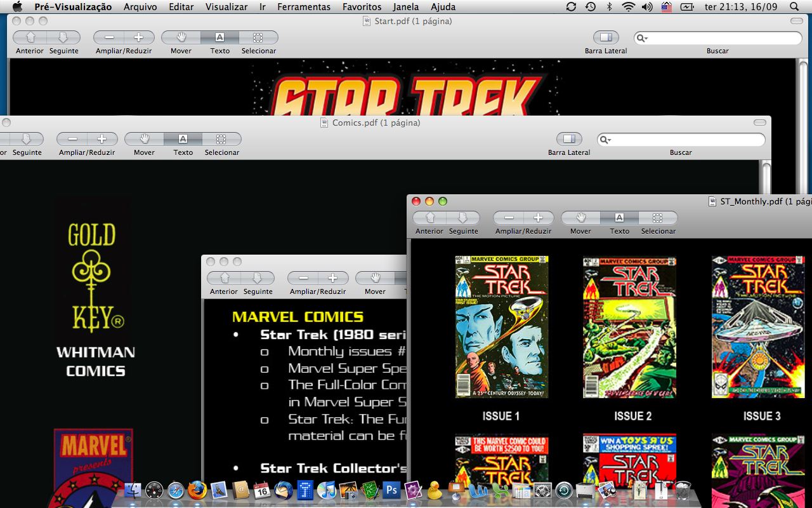Click the Issue 1 comic cover thumbnail
Screen dimensions: 812x508
pos(501,327)
